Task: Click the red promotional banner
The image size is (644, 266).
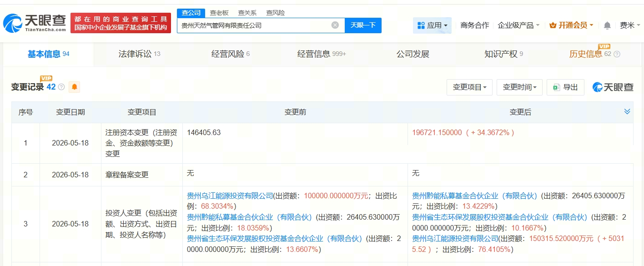Action: click(121, 23)
